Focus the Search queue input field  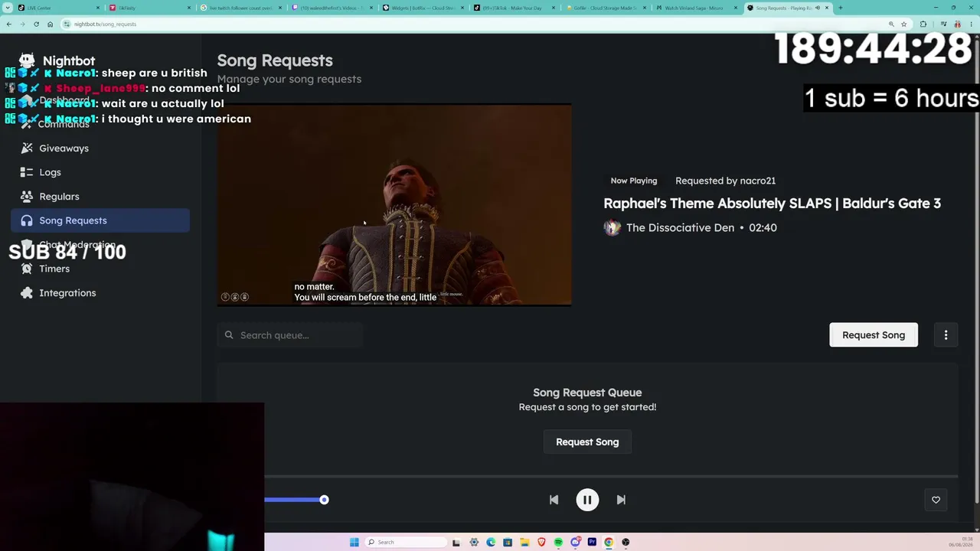point(289,335)
